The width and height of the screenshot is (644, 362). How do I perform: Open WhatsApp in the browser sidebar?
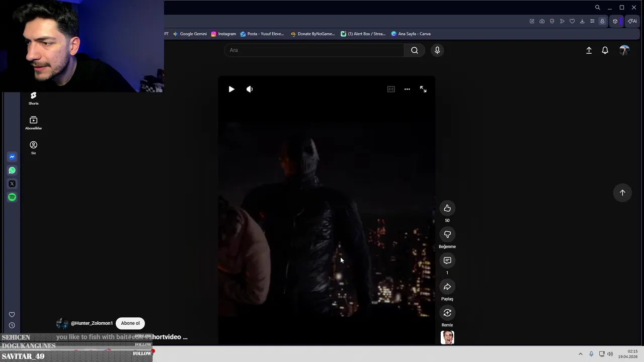coord(12,170)
